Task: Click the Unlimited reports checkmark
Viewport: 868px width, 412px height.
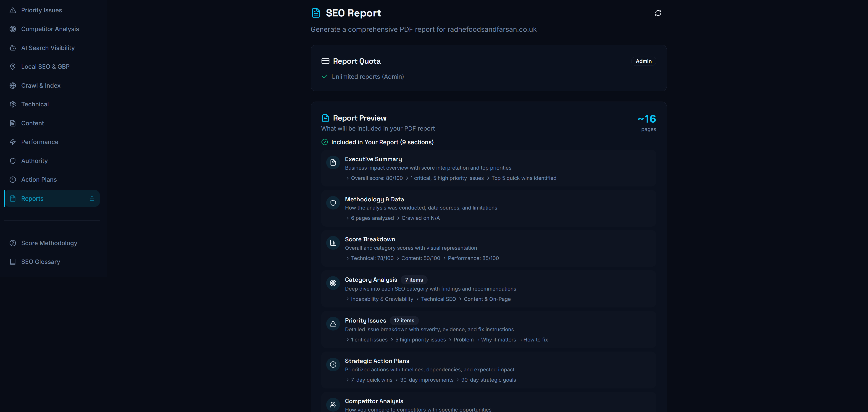Action: click(324, 76)
